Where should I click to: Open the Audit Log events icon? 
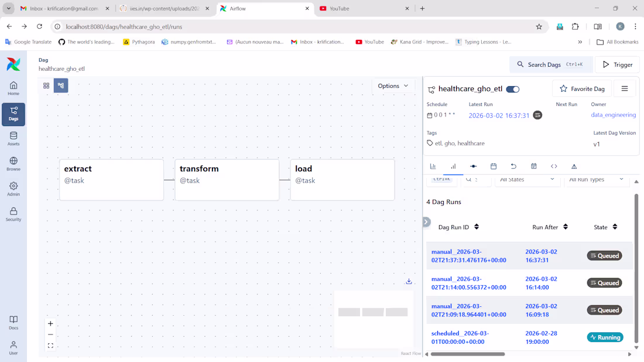pos(533,166)
